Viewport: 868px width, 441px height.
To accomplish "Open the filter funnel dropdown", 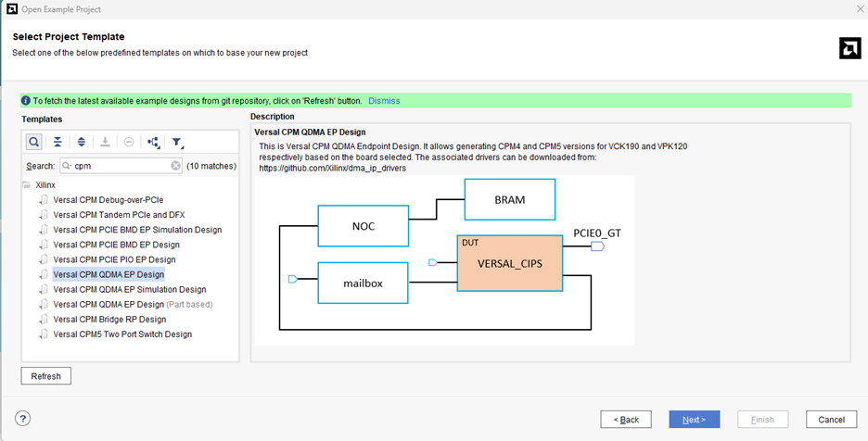I will 178,143.
